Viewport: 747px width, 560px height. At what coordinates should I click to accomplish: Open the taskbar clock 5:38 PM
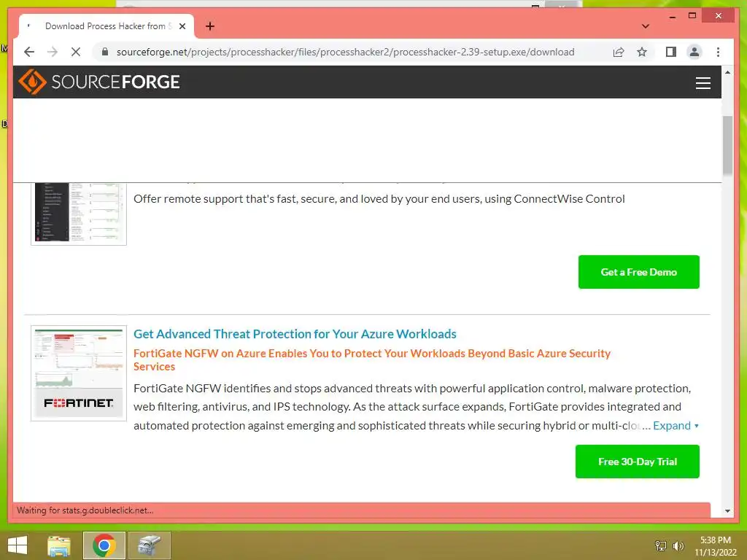tap(715, 546)
